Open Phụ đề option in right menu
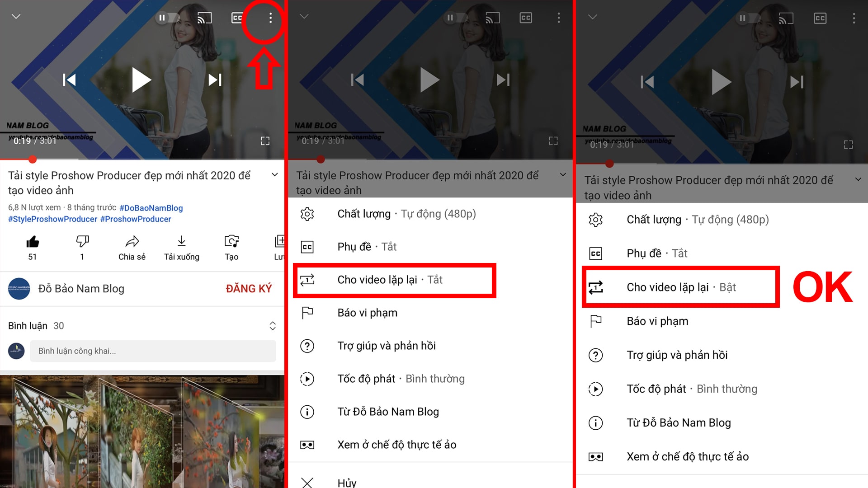Viewport: 868px width, 488px height. [x=722, y=253]
